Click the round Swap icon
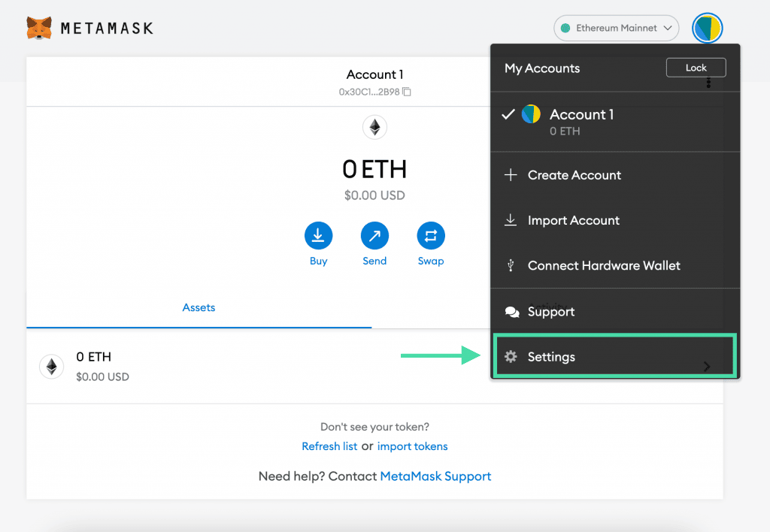 tap(431, 236)
